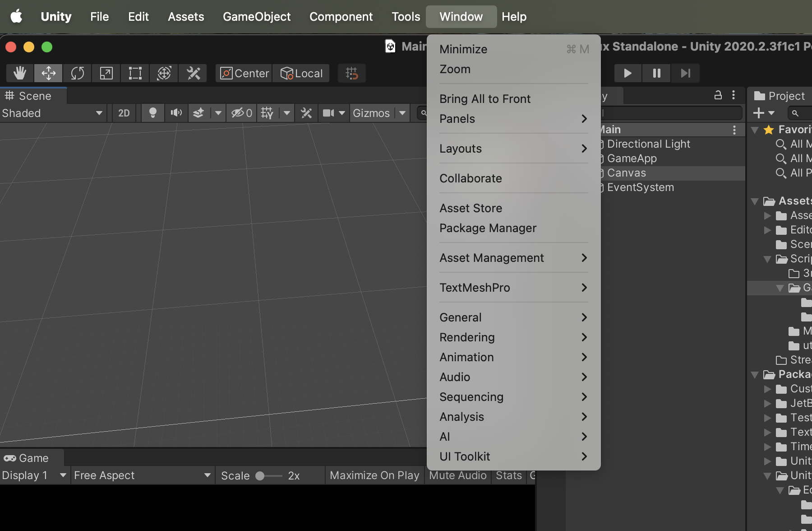Toggle hidden objects visibility counter
812x531 pixels.
point(242,113)
